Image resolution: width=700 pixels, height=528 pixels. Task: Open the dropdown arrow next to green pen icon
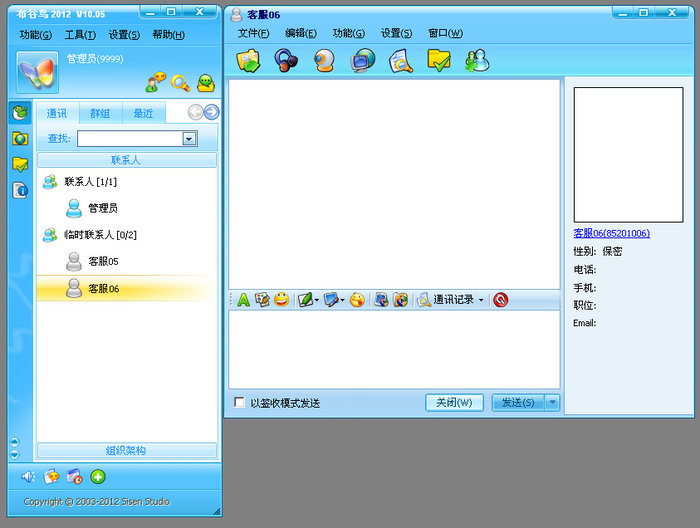[317, 300]
